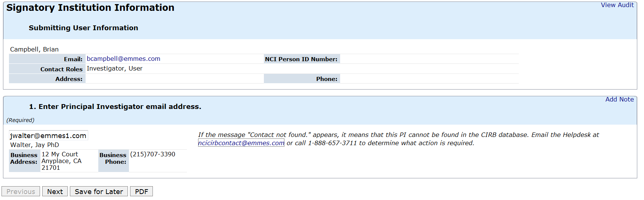Click the PDF button

141,192
